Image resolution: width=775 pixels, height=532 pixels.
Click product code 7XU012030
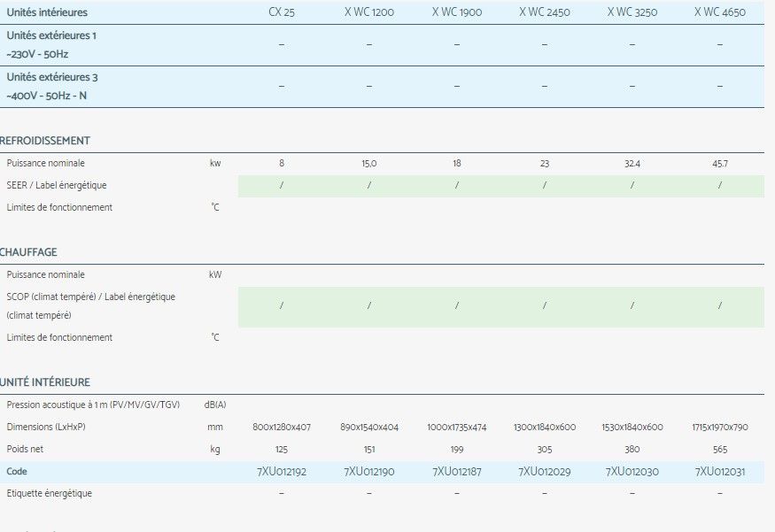(x=632, y=472)
